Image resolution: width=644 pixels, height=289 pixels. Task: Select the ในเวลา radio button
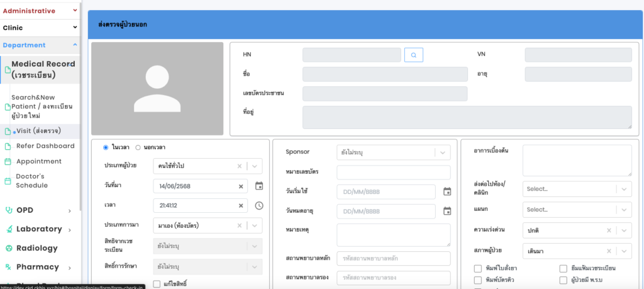point(106,147)
